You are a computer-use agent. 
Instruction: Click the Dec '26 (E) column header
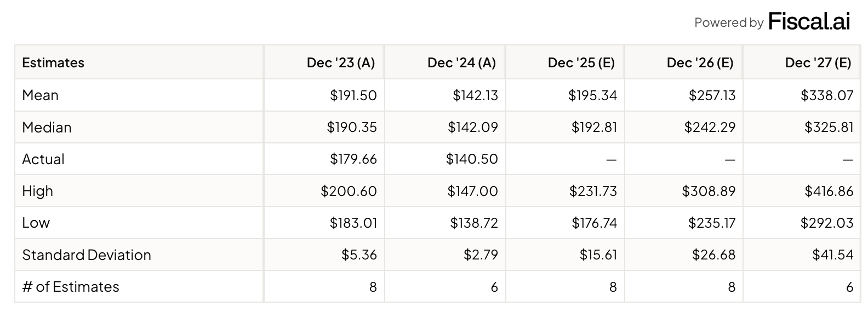click(700, 62)
